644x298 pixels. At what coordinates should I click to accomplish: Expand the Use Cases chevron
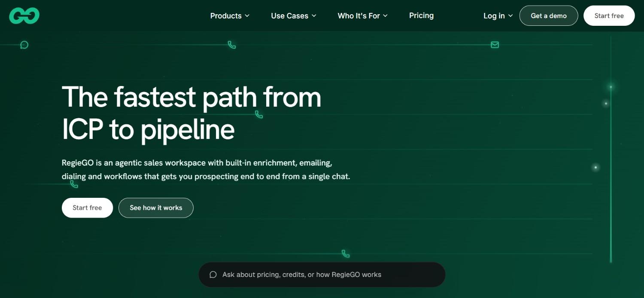point(314,16)
